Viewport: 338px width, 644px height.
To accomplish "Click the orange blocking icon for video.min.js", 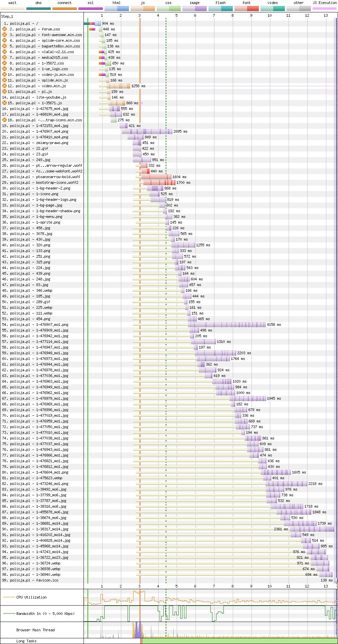I will point(4,86).
